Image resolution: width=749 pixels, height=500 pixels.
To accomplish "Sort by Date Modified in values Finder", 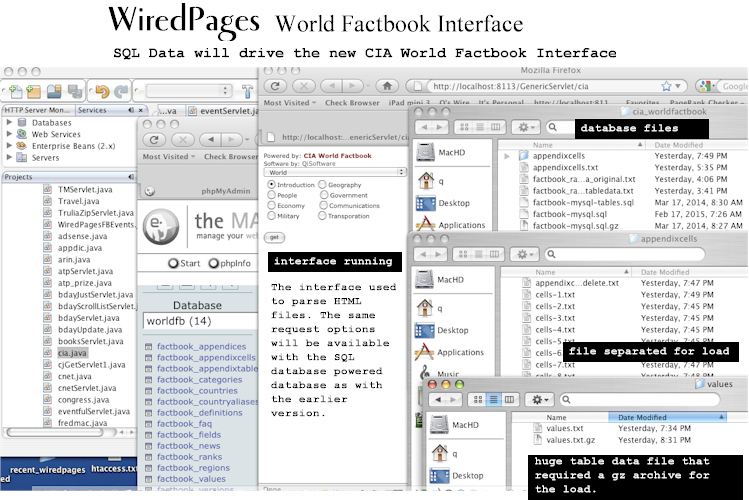I will coord(667,417).
